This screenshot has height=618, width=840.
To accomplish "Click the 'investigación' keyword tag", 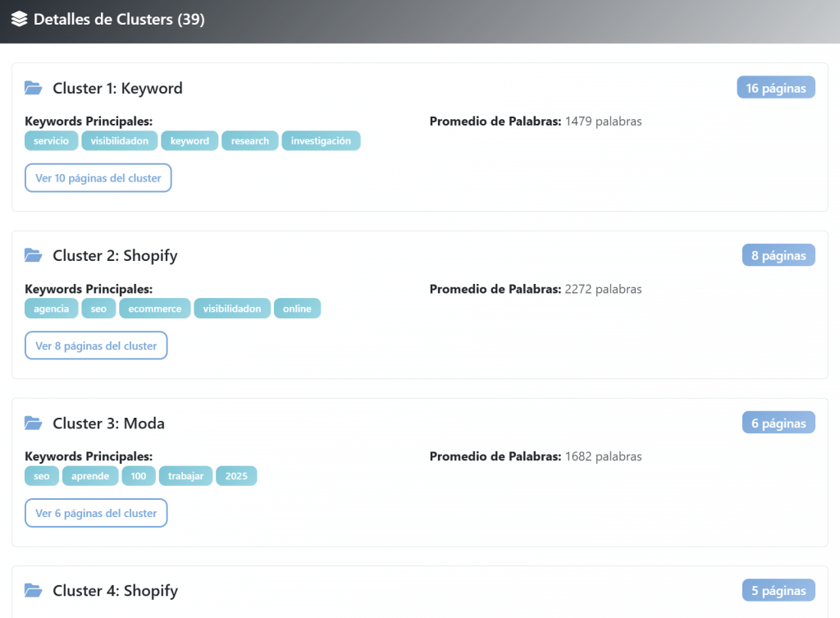I will [321, 141].
